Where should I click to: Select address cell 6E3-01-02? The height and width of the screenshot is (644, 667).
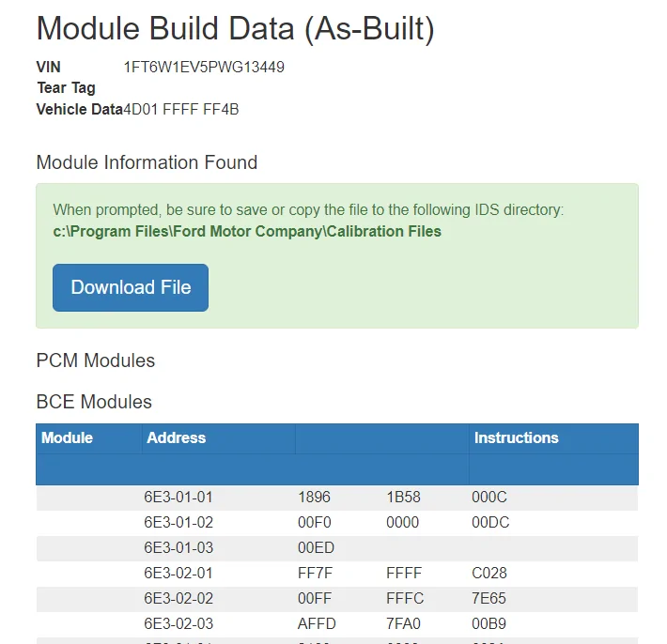pos(178,522)
